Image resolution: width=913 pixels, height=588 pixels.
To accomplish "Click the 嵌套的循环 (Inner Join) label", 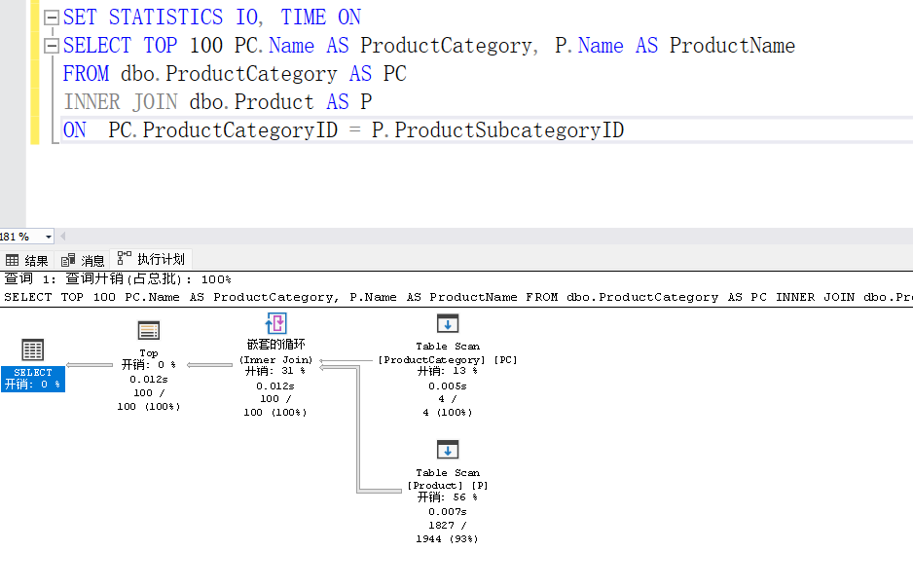I will tap(276, 351).
